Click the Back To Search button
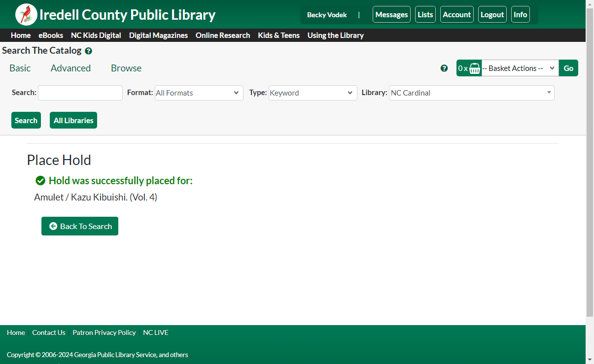594x364 pixels. [80, 226]
